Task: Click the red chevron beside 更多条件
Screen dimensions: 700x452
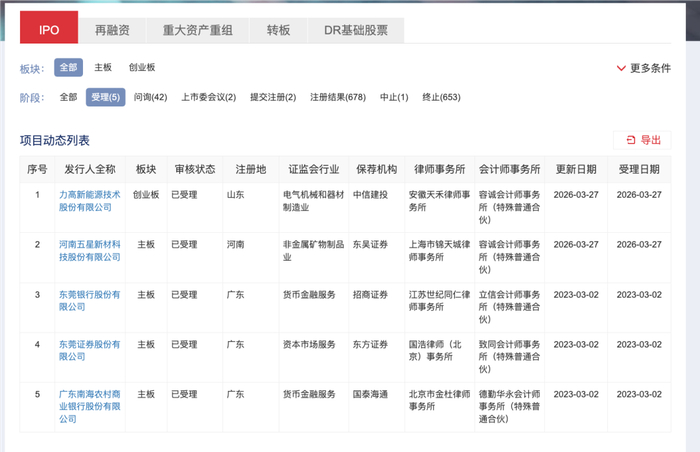Action: [x=621, y=68]
